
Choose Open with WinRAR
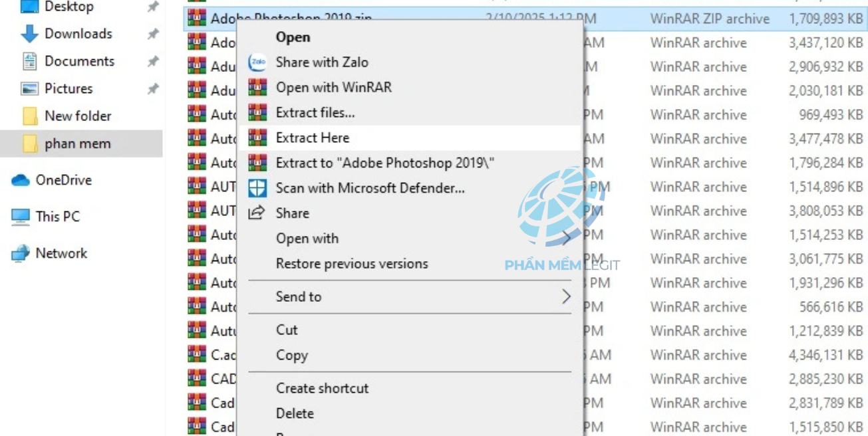click(x=334, y=88)
